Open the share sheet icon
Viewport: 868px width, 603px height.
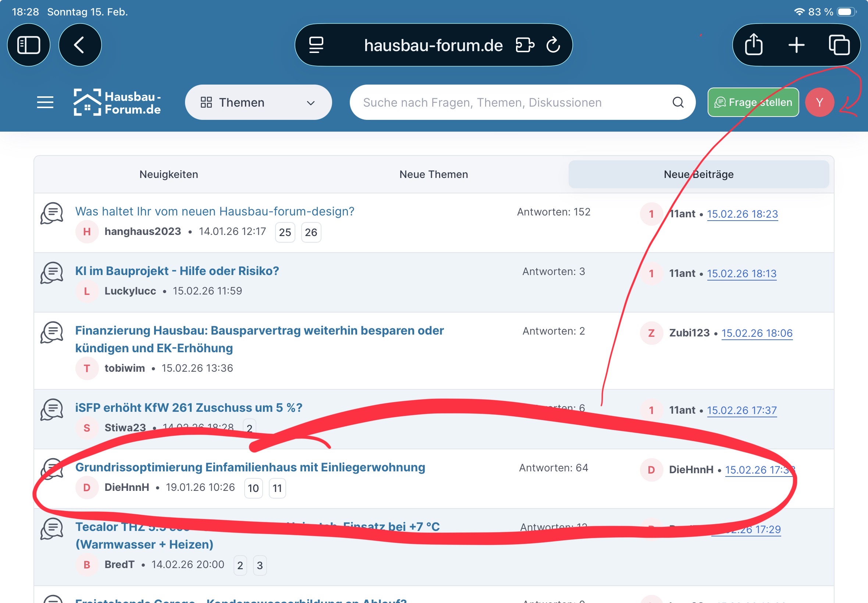[x=754, y=45]
